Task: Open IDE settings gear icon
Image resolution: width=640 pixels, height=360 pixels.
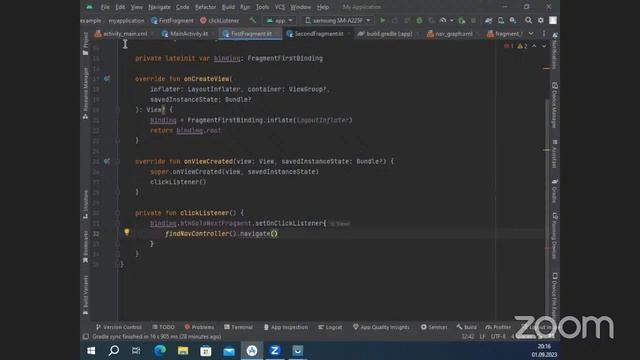Action: pos(540,20)
